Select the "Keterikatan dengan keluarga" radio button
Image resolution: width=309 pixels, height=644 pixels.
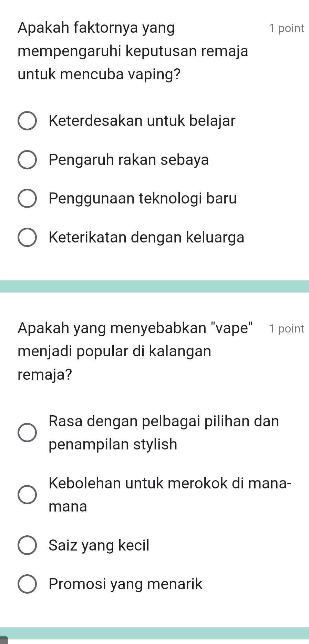(x=27, y=237)
